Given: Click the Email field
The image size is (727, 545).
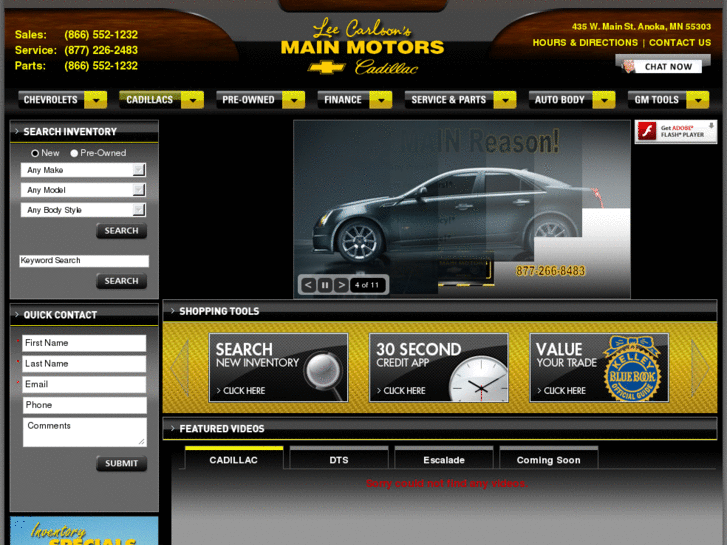Looking at the screenshot, I should 84,385.
